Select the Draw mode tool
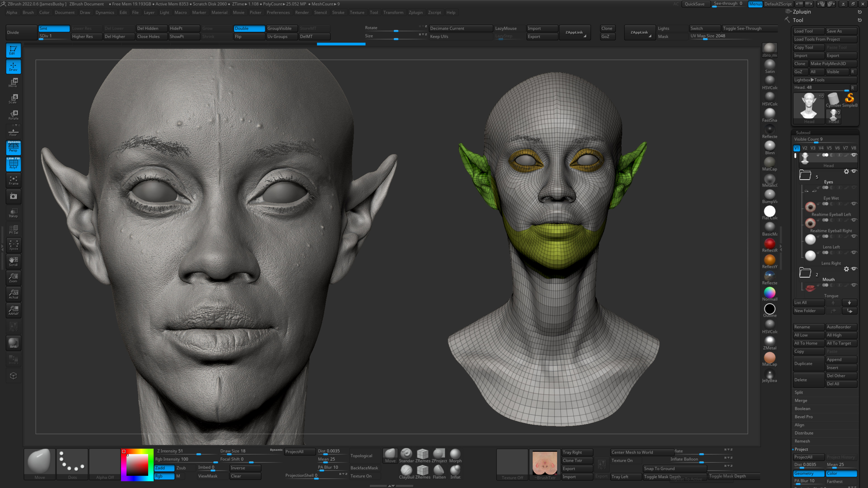This screenshot has height=488, width=868. (14, 66)
